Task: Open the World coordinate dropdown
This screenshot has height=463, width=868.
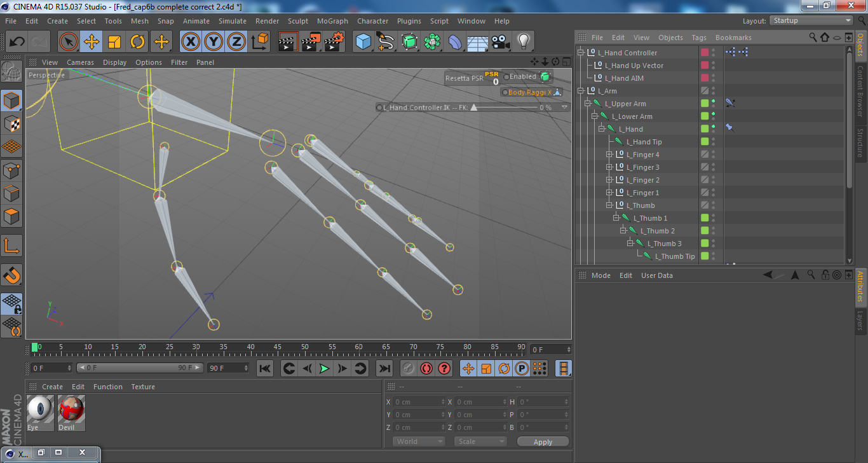Action: tap(419, 441)
